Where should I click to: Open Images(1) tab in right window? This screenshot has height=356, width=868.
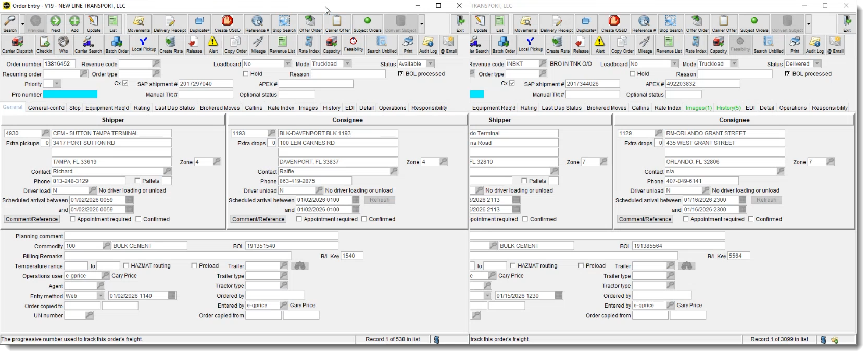pyautogui.click(x=698, y=108)
